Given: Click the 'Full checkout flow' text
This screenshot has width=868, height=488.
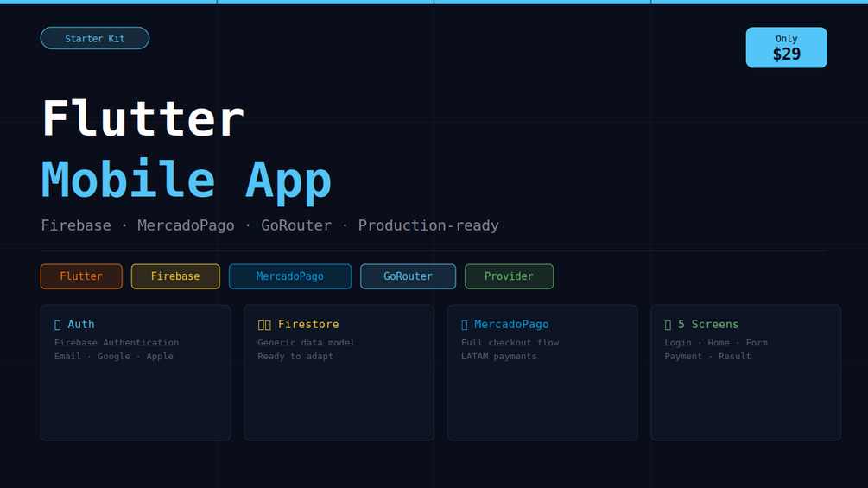Looking at the screenshot, I should click(510, 343).
